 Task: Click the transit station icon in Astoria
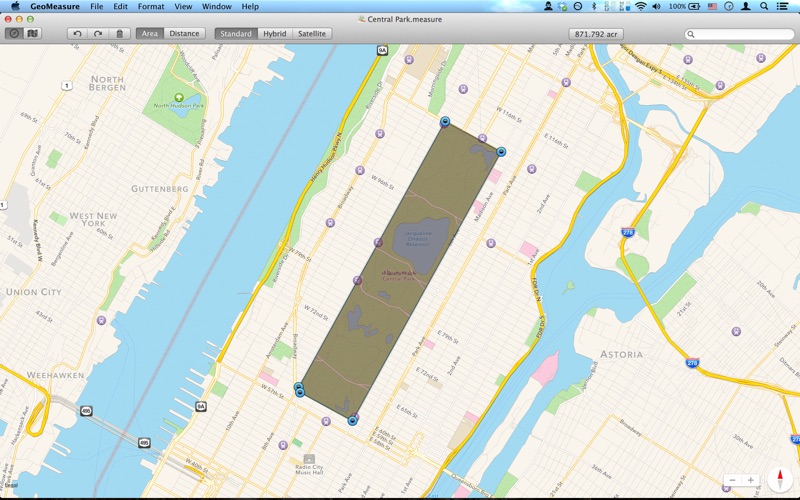tap(736, 331)
